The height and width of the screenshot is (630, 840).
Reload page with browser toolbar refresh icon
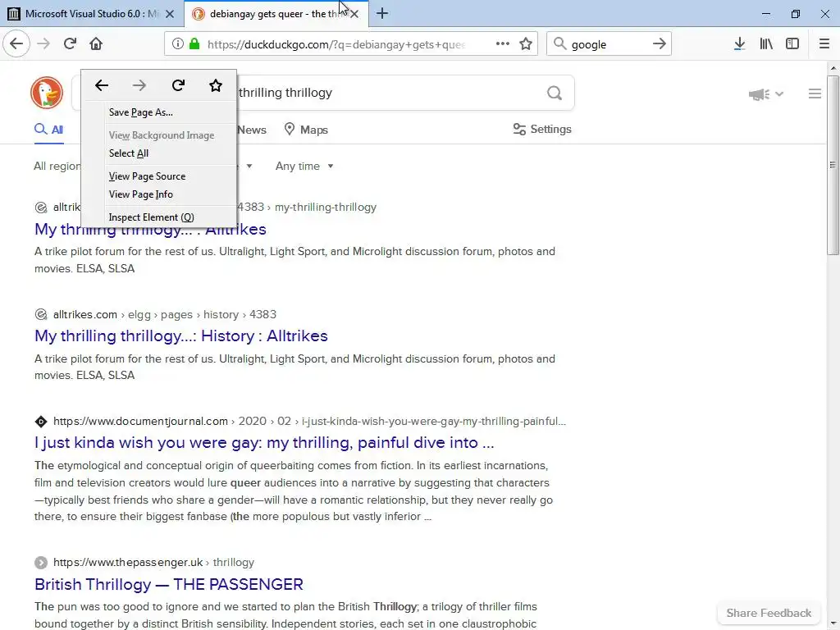pyautogui.click(x=70, y=43)
